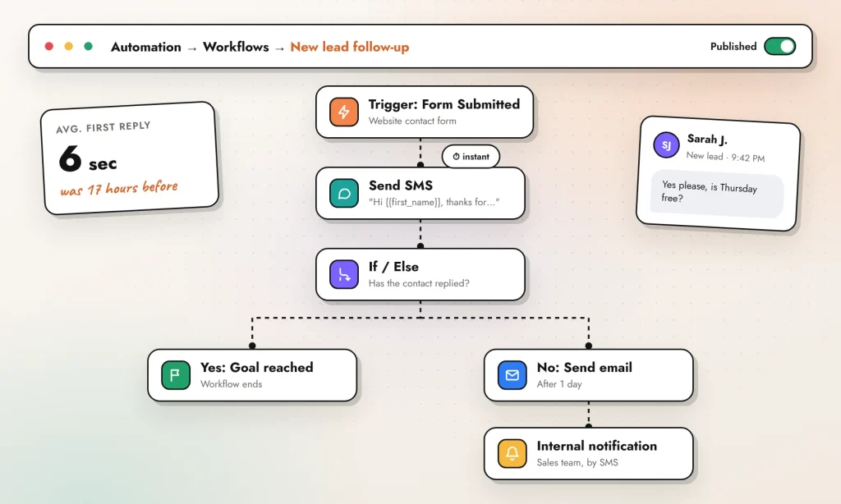The image size is (841, 504).
Task: Click the 'Website contact form' subtitle
Action: [x=412, y=121]
